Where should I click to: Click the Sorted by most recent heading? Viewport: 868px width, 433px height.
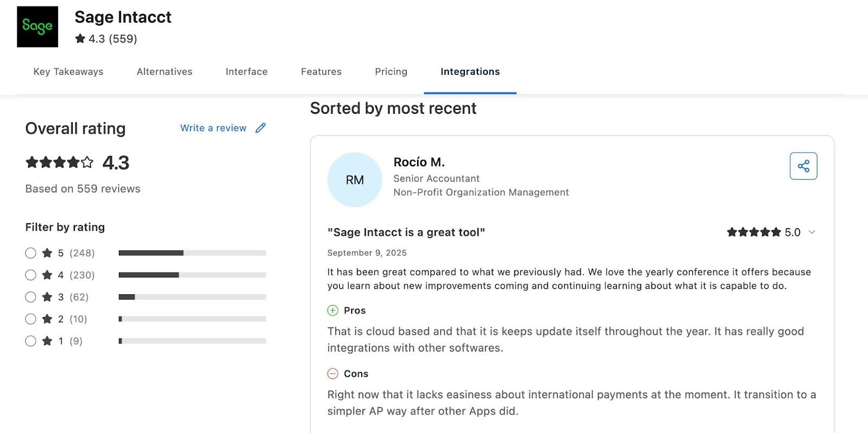[393, 108]
